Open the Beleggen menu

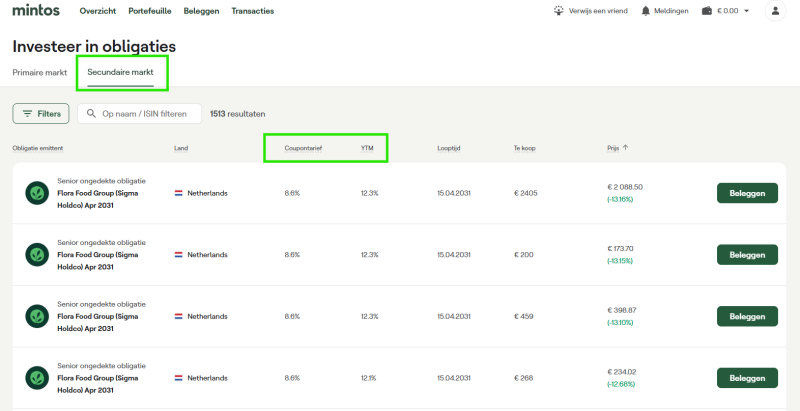click(x=202, y=11)
